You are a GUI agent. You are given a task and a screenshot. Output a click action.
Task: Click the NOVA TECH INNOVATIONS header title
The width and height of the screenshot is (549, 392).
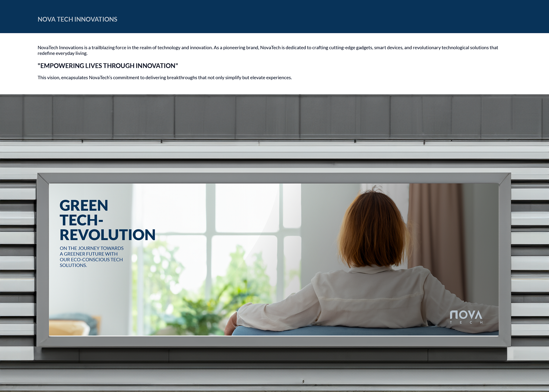click(x=77, y=19)
